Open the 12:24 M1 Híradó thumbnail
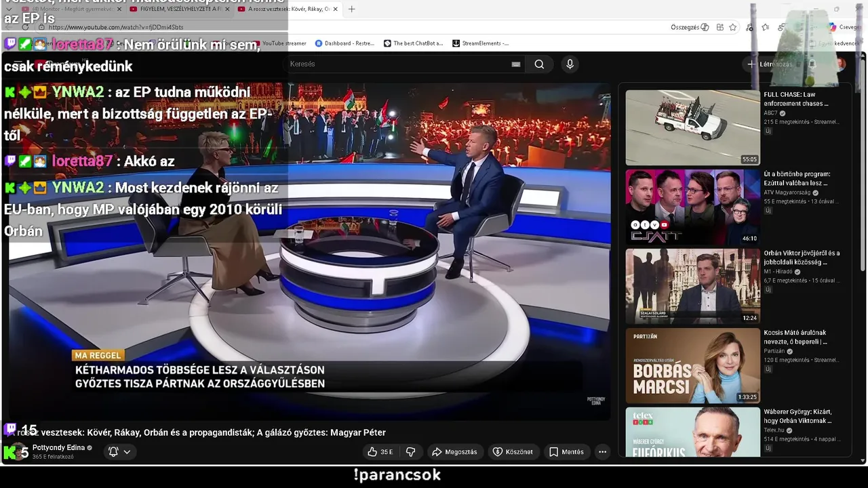868x488 pixels. [692, 286]
